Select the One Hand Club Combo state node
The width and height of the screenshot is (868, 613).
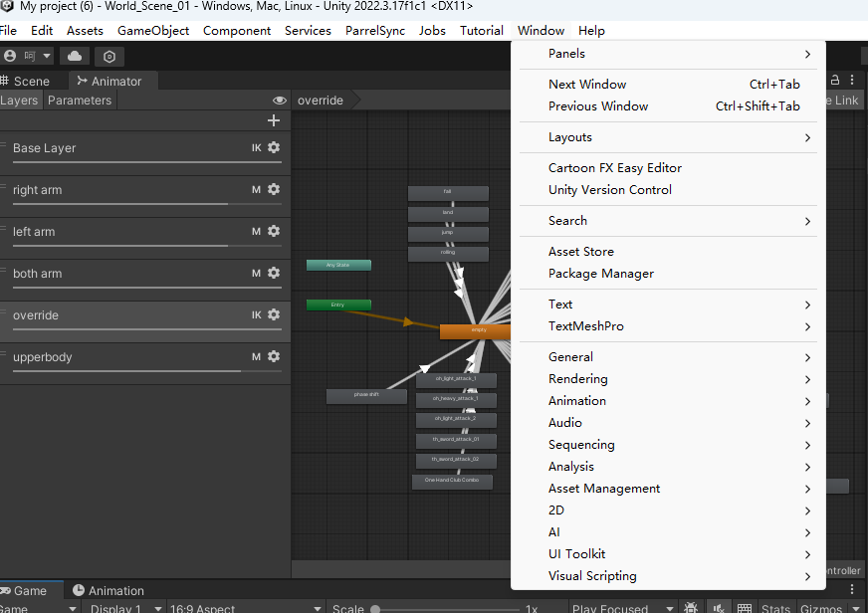452,482
